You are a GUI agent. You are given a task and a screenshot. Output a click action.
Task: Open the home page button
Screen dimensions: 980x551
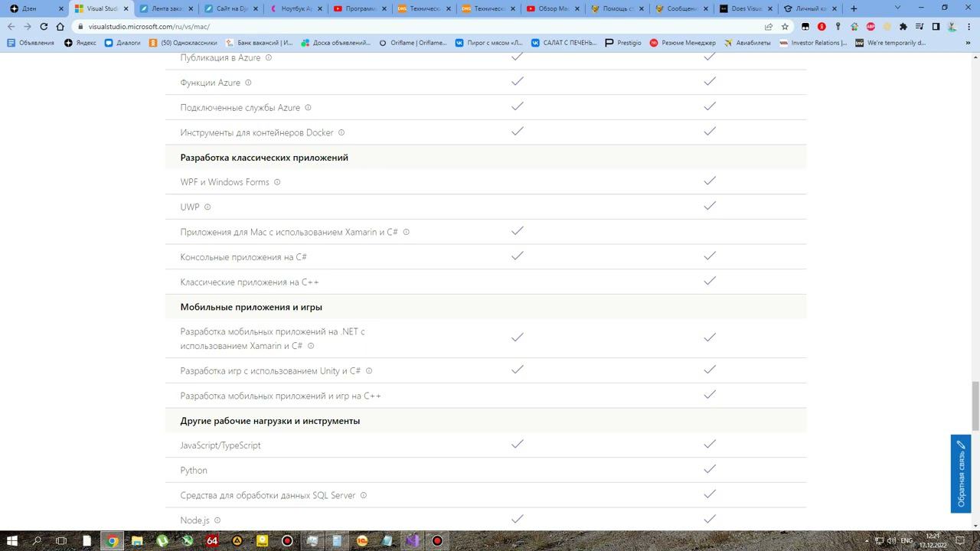point(60,26)
